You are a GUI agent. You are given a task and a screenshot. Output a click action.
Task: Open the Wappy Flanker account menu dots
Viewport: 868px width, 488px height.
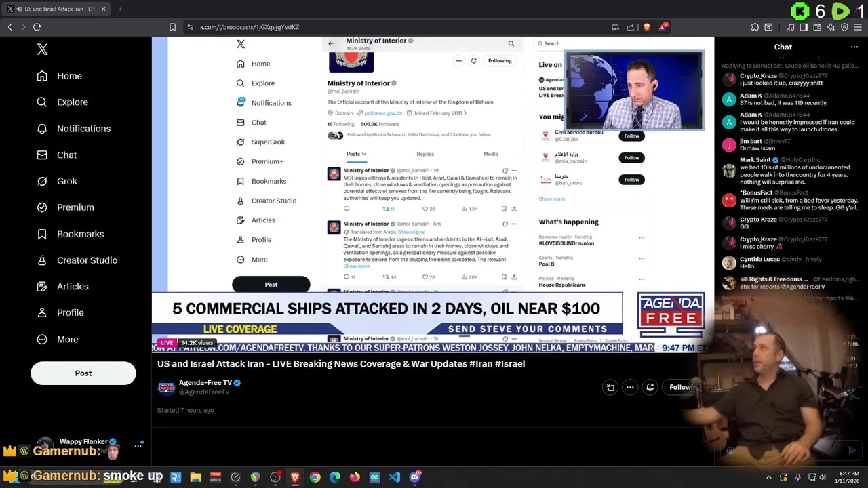[x=138, y=445]
